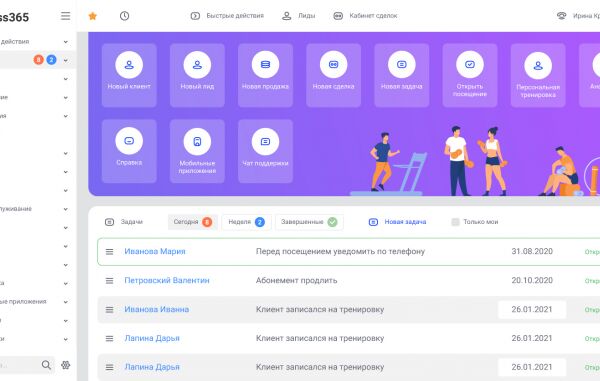Collapse the sidebar with the hamburger icon
This screenshot has height=381, width=600.
click(x=65, y=16)
